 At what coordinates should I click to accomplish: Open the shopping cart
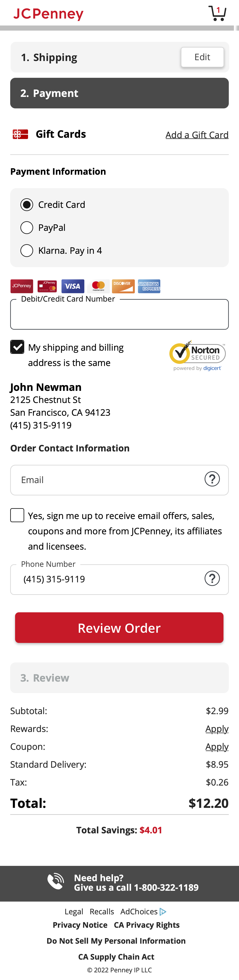click(218, 13)
